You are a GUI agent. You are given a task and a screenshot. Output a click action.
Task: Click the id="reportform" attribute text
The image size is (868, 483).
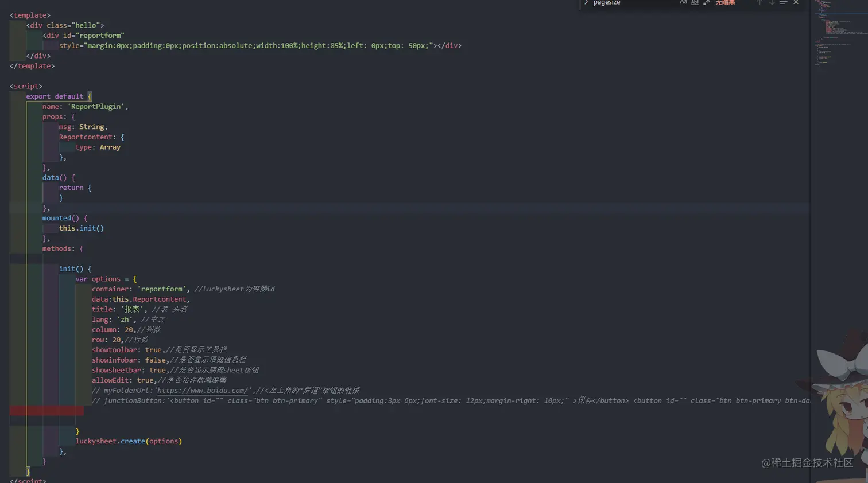coord(93,36)
